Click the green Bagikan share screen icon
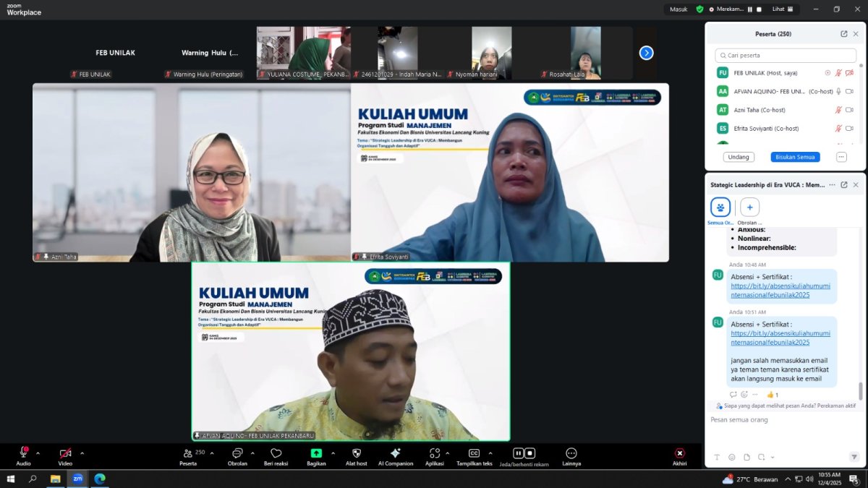The width and height of the screenshot is (868, 488). tap(316, 453)
